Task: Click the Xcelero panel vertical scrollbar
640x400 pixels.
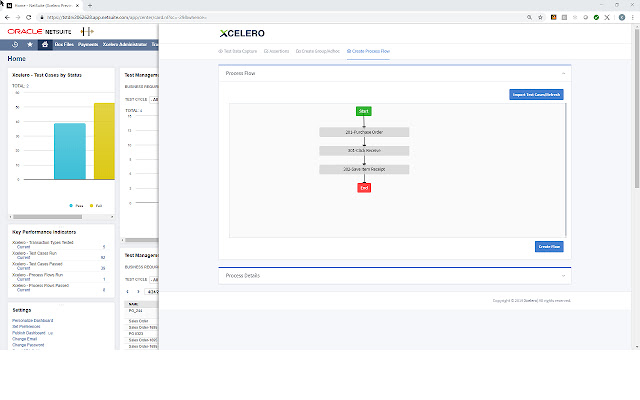Action: coord(637,108)
